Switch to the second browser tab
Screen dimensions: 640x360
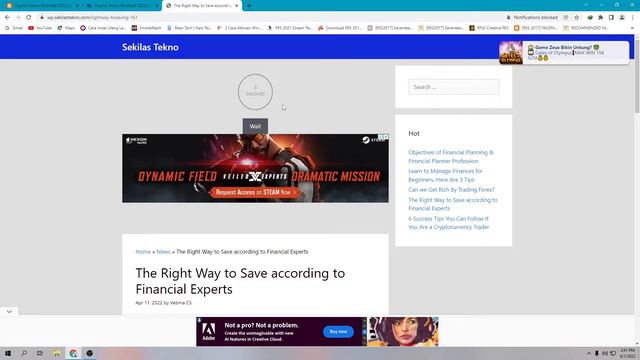pyautogui.click(x=122, y=6)
